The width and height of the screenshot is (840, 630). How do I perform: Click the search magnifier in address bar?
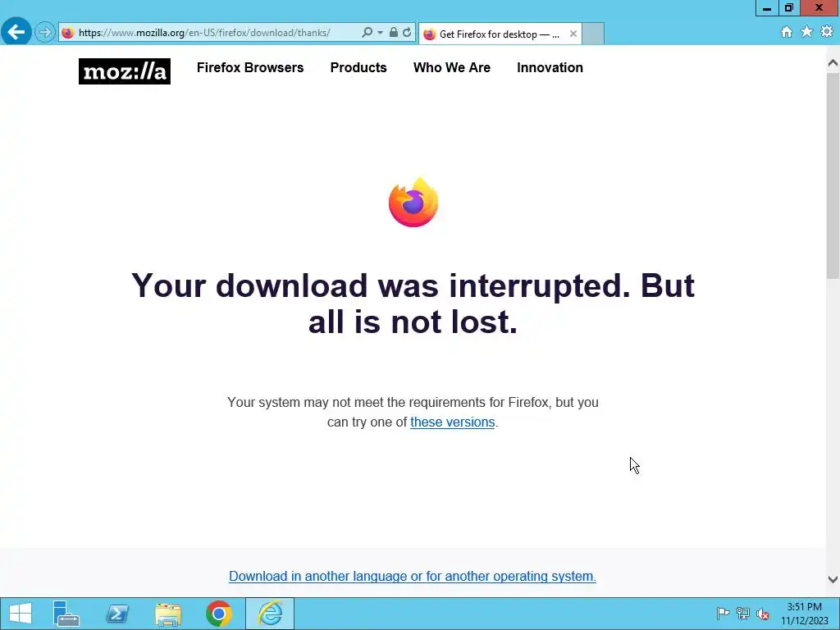point(367,33)
